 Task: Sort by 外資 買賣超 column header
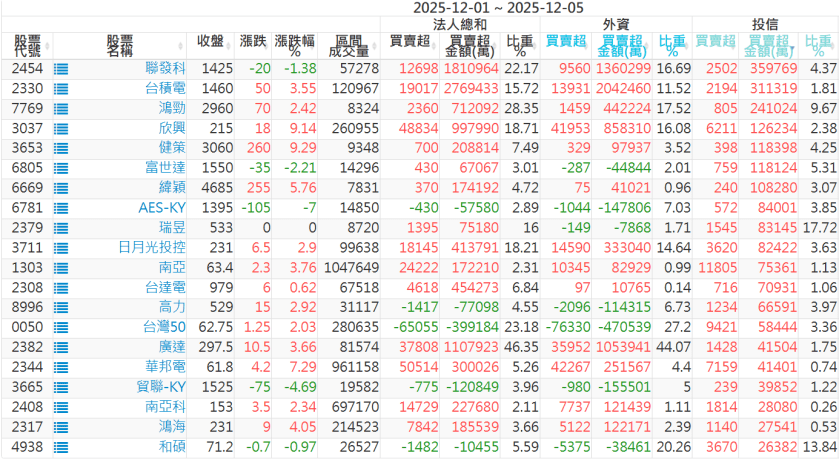567,41
